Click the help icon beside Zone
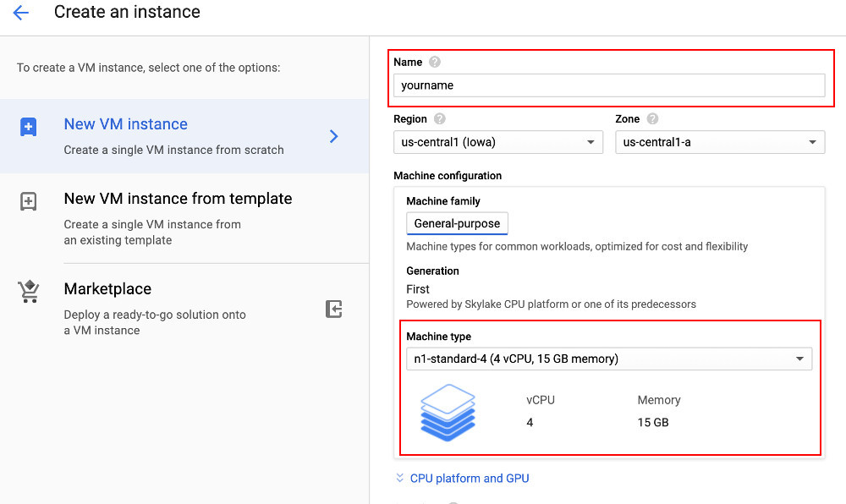This screenshot has height=504, width=846. tap(652, 119)
